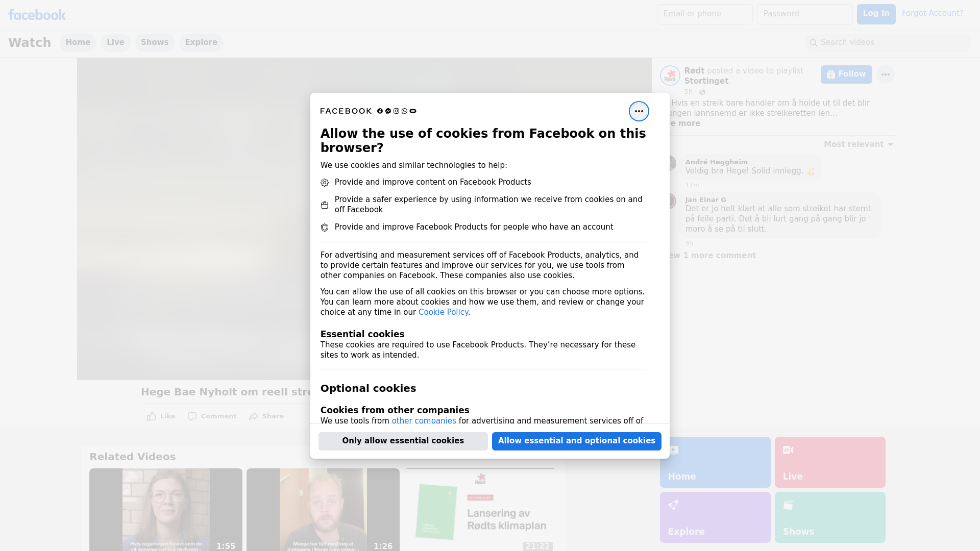Switch to the Live tab in Watch bar
This screenshot has height=551, width=980.
tap(115, 43)
